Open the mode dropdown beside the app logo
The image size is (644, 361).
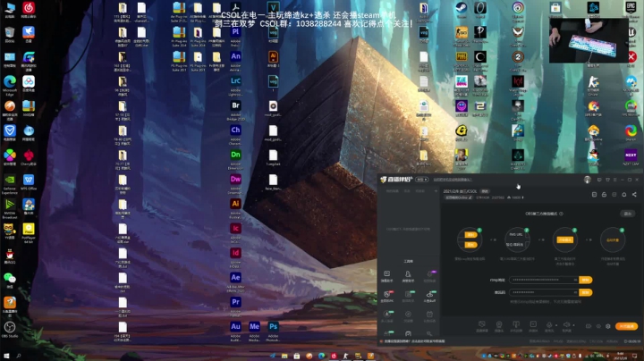point(422,180)
